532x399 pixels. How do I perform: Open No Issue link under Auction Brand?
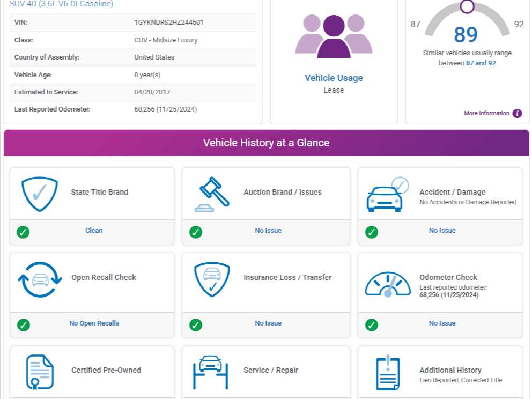[x=268, y=231]
